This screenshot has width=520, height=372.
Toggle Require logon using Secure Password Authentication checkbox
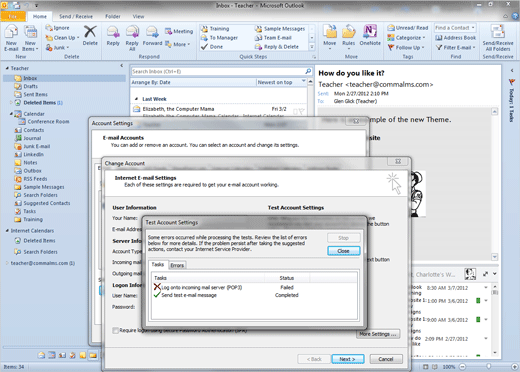click(x=116, y=330)
